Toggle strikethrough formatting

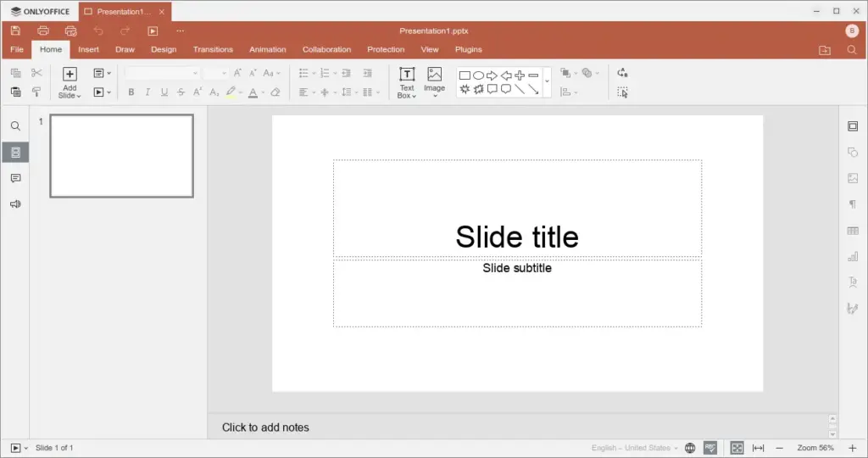(181, 92)
